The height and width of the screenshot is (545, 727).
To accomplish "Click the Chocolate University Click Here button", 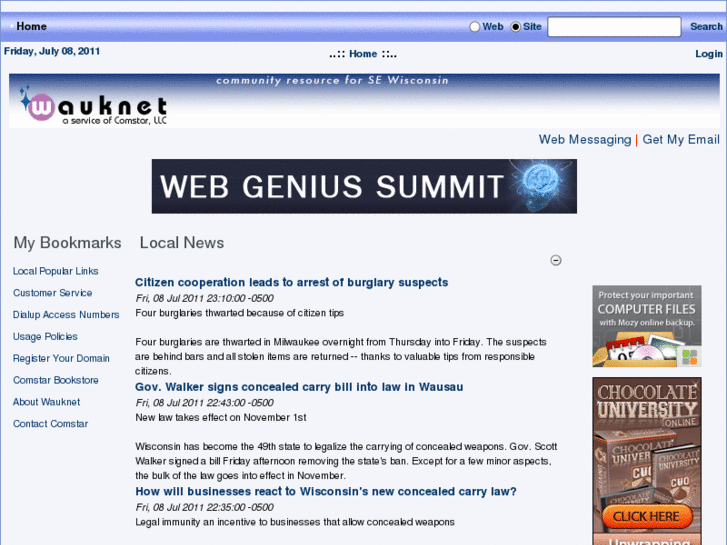I will 647,516.
